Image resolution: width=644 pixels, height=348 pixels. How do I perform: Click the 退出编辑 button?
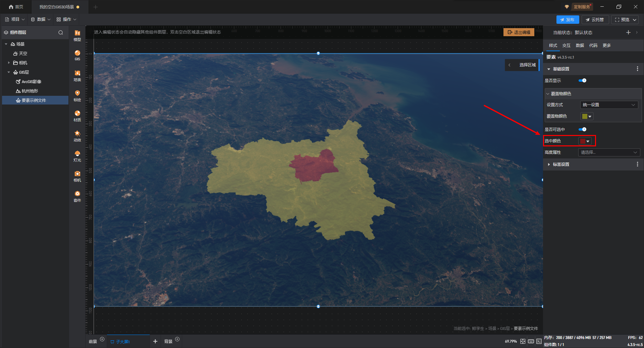519,32
